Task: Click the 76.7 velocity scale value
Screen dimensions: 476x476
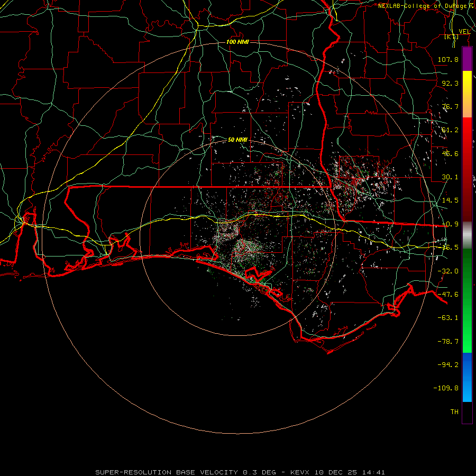Action: click(x=450, y=106)
